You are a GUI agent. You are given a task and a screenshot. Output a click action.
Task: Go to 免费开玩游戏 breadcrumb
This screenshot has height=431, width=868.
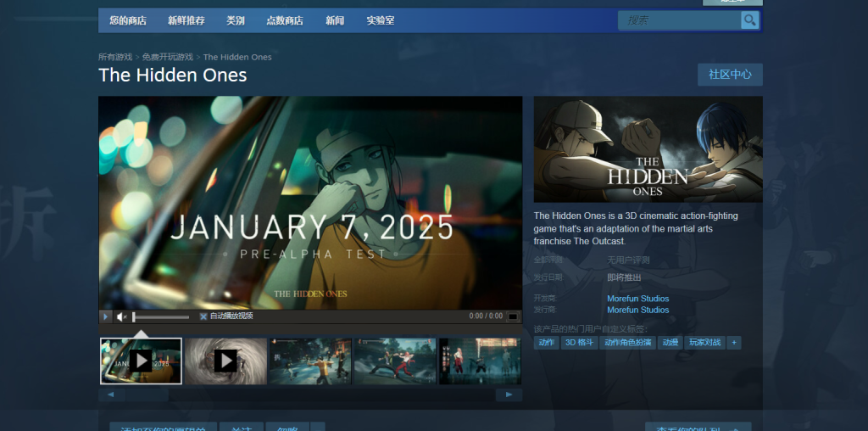click(x=167, y=57)
